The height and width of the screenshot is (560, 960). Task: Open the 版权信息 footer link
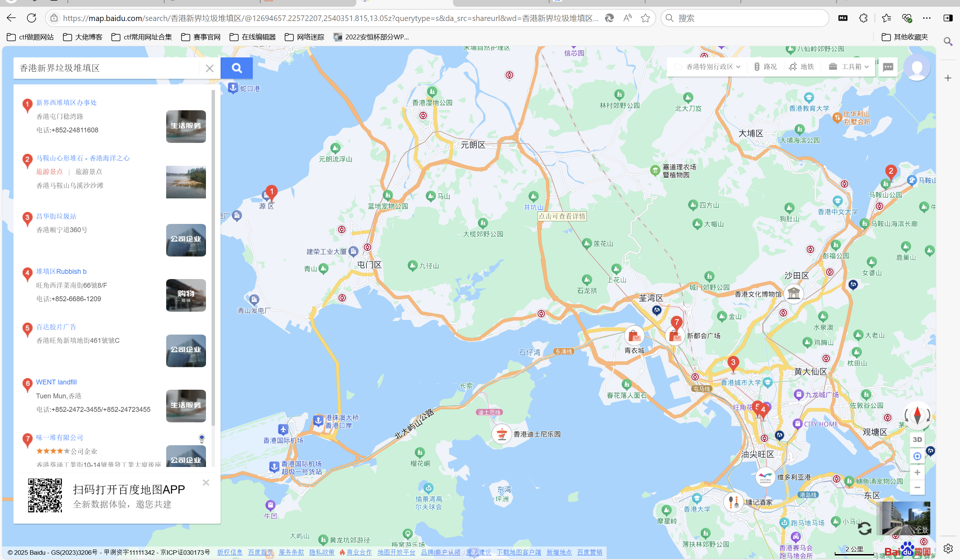(230, 552)
